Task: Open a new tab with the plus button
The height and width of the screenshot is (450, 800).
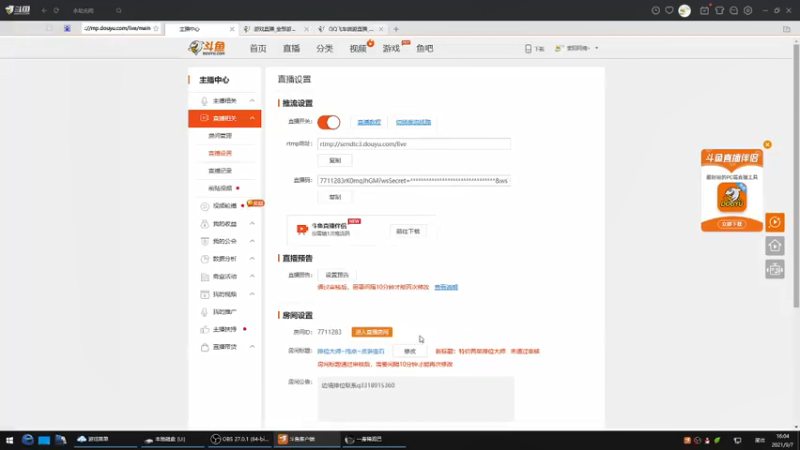Action: click(396, 29)
